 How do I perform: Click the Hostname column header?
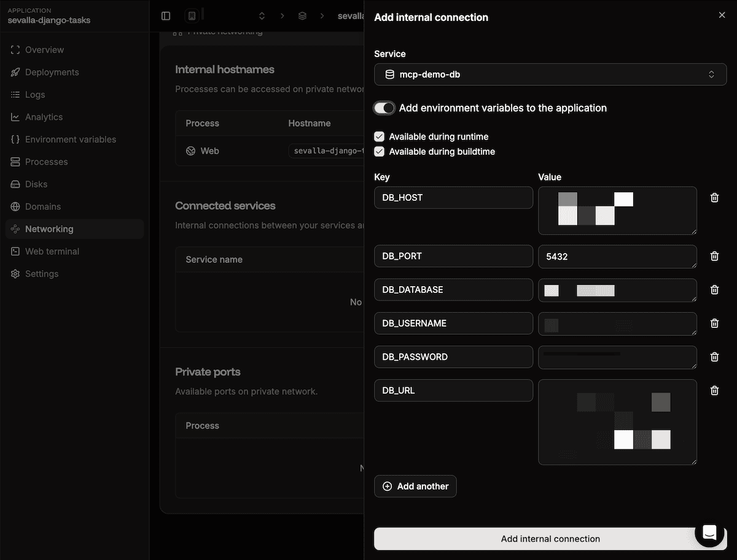(x=310, y=123)
